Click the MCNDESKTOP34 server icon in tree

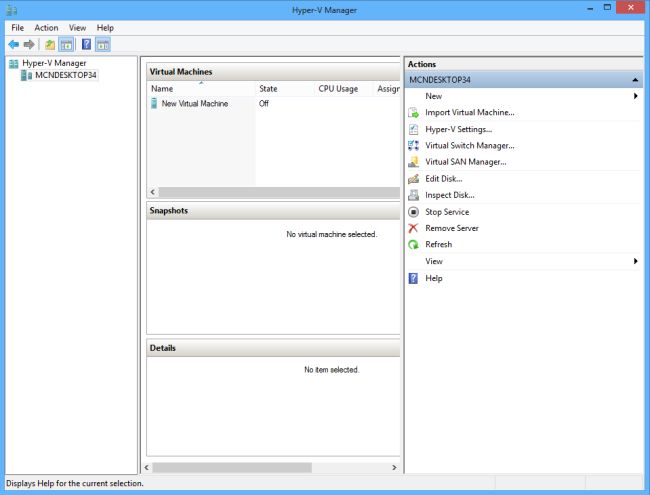click(x=27, y=75)
